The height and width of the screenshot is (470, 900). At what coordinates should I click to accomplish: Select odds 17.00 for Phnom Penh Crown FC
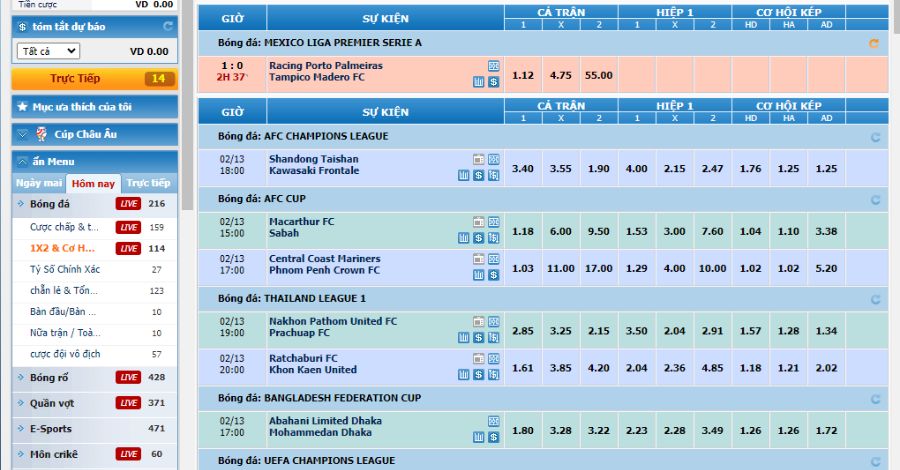pyautogui.click(x=599, y=269)
